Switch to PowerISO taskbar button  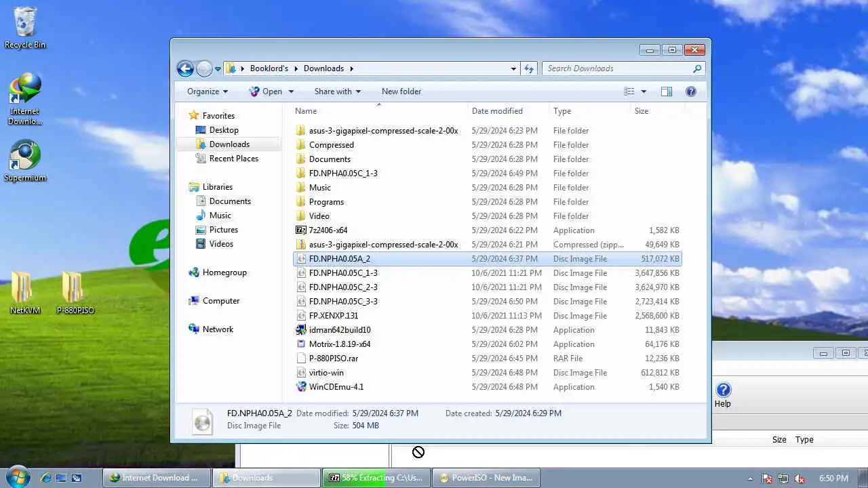486,478
